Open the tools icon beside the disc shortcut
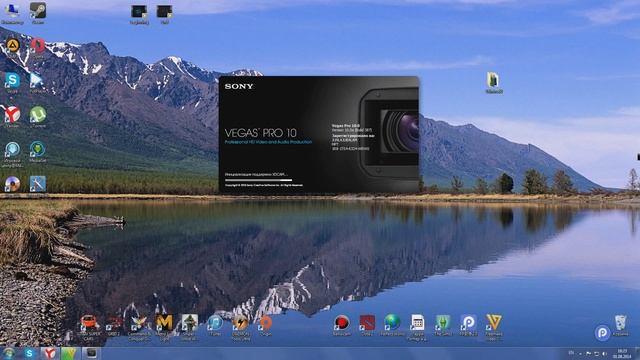This screenshot has width=640, height=360. click(38, 184)
